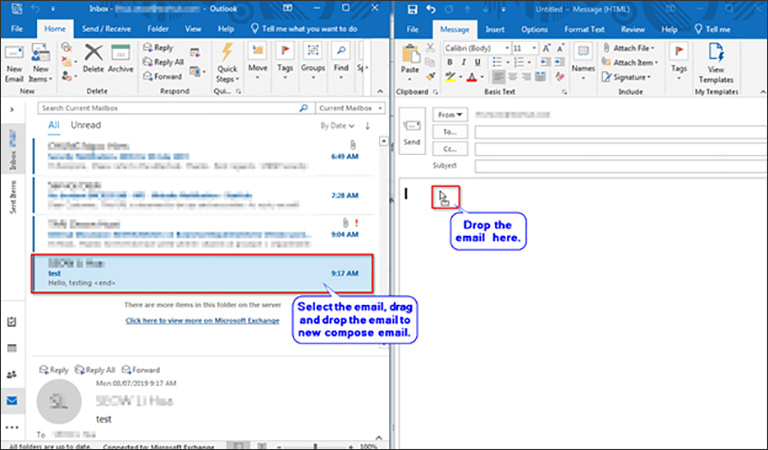
Task: Click Increase Indent icon
Action: [x=558, y=62]
